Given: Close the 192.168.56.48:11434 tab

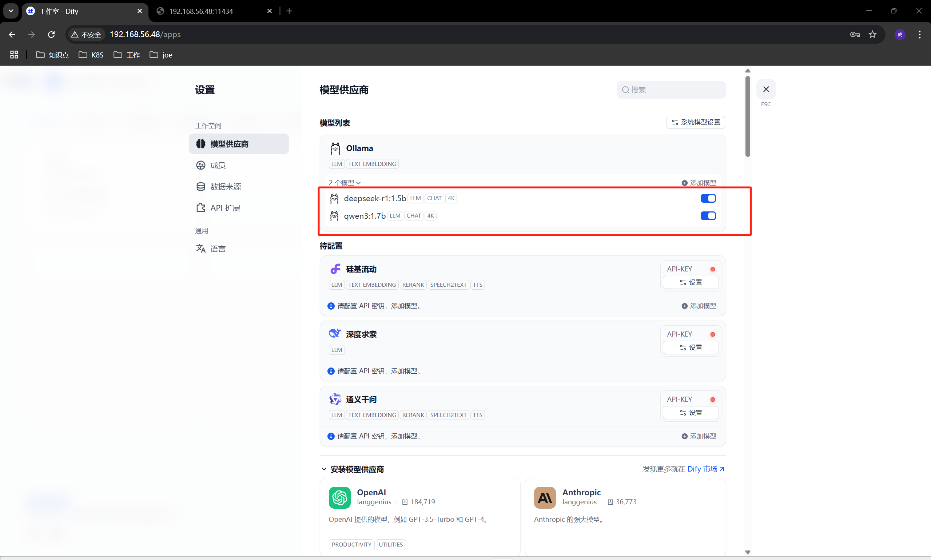Looking at the screenshot, I should coord(269,11).
